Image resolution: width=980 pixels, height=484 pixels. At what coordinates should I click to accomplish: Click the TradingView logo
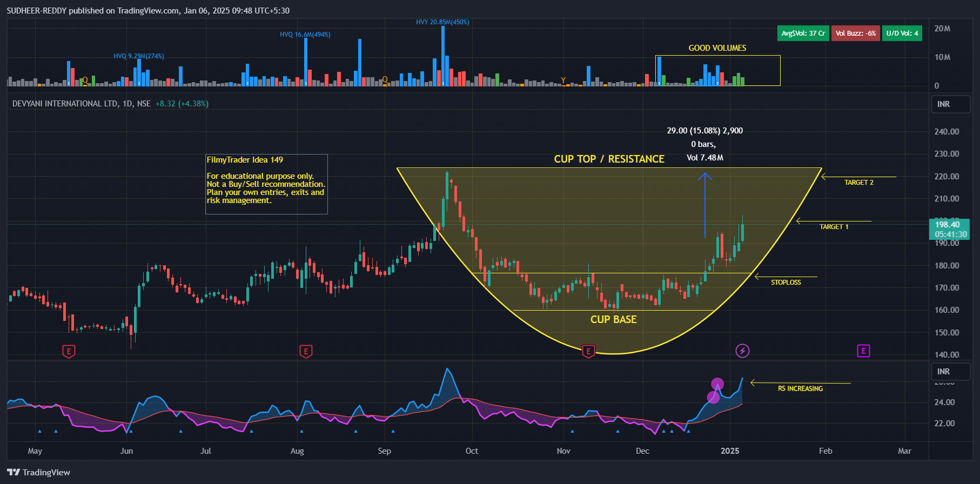click(x=39, y=472)
